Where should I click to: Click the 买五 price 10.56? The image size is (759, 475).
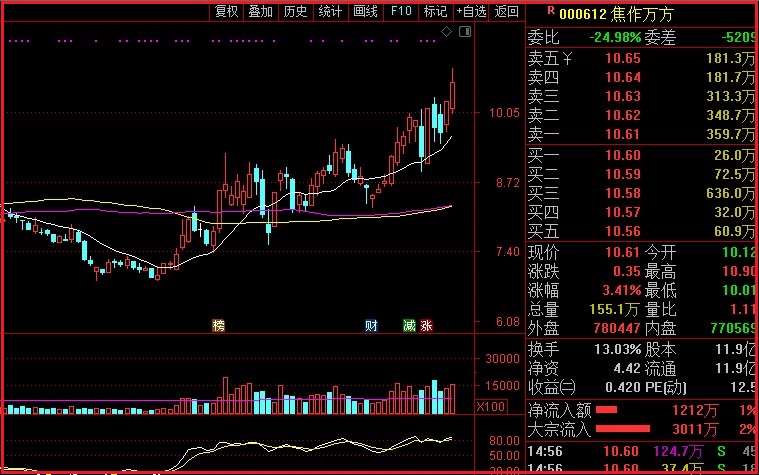pyautogui.click(x=622, y=231)
